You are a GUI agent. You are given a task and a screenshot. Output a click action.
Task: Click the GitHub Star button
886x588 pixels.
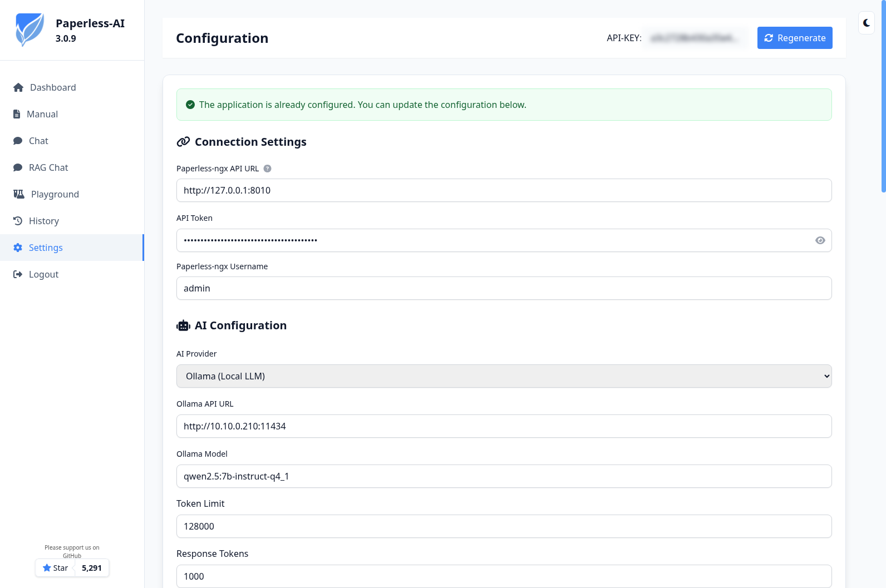[55, 568]
